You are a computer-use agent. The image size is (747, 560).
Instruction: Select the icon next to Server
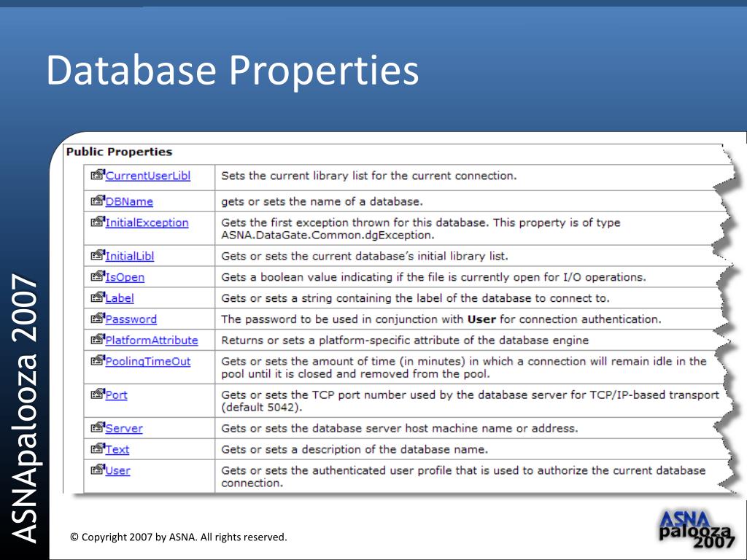point(98,427)
